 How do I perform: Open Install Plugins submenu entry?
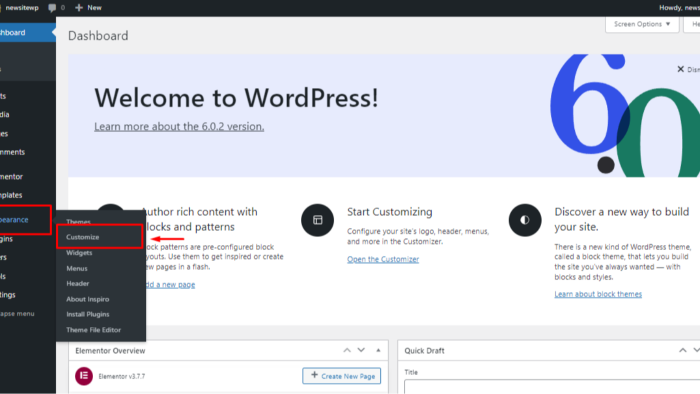[x=88, y=314]
